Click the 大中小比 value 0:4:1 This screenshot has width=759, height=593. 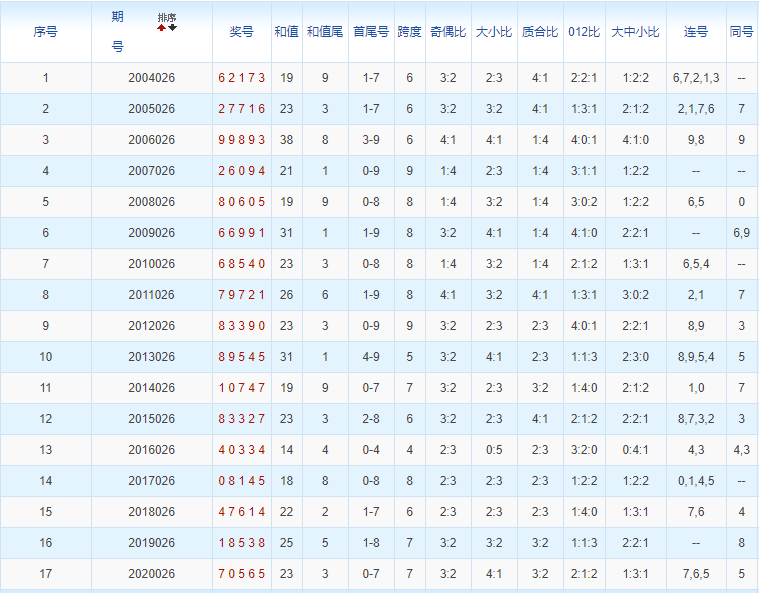click(635, 450)
